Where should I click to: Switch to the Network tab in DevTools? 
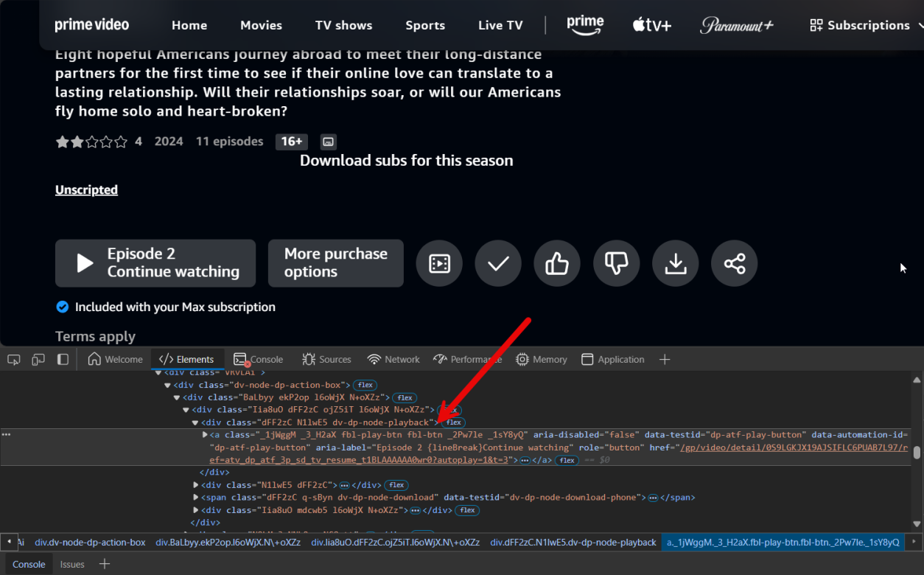(x=393, y=360)
